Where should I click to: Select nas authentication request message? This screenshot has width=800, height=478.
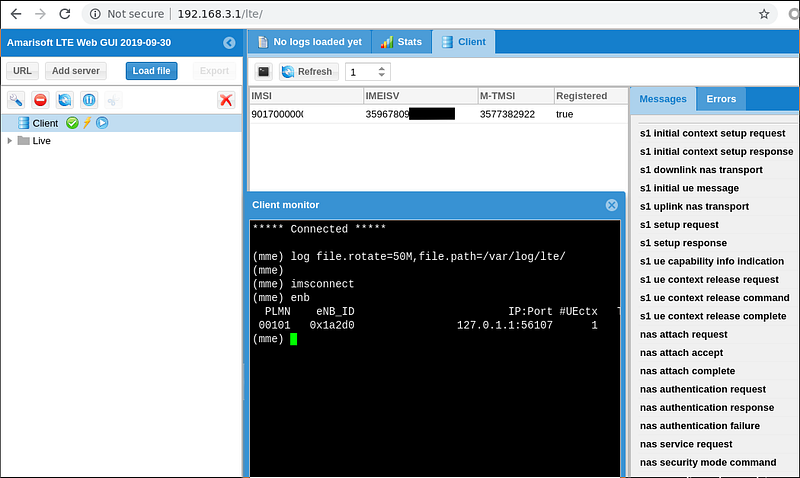703,390
